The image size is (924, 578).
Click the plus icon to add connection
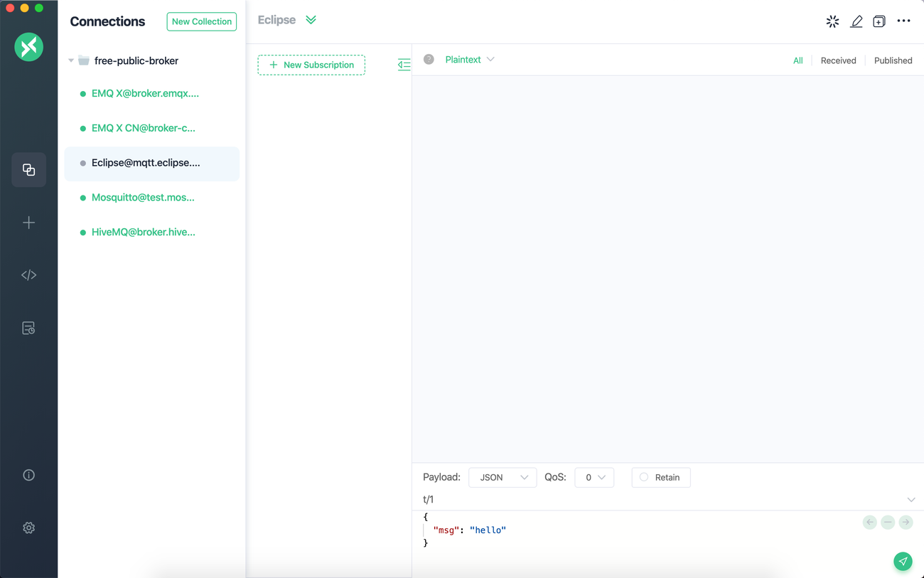tap(28, 223)
